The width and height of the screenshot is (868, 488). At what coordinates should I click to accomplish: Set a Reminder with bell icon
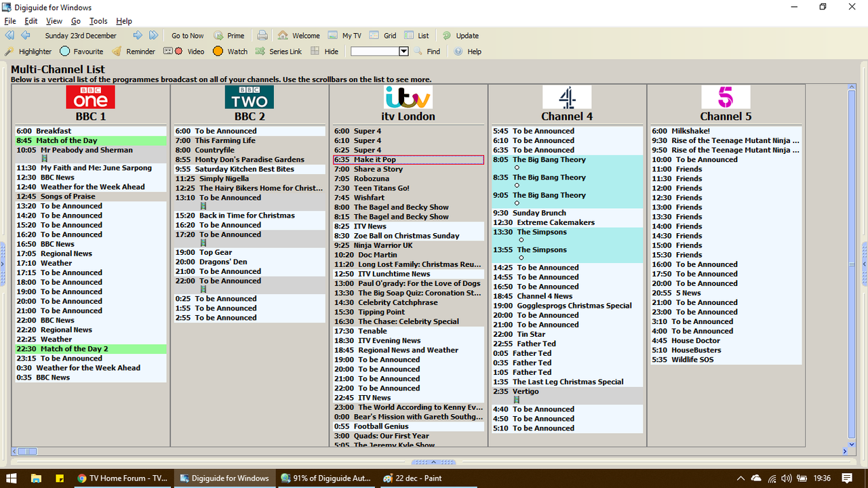tap(134, 52)
